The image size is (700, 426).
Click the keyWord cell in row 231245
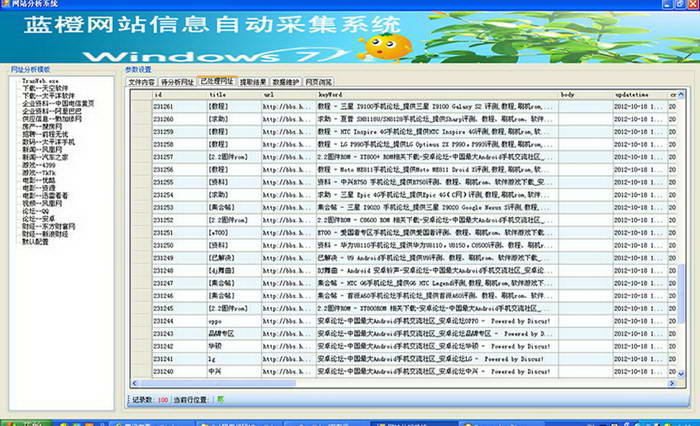[x=437, y=309]
